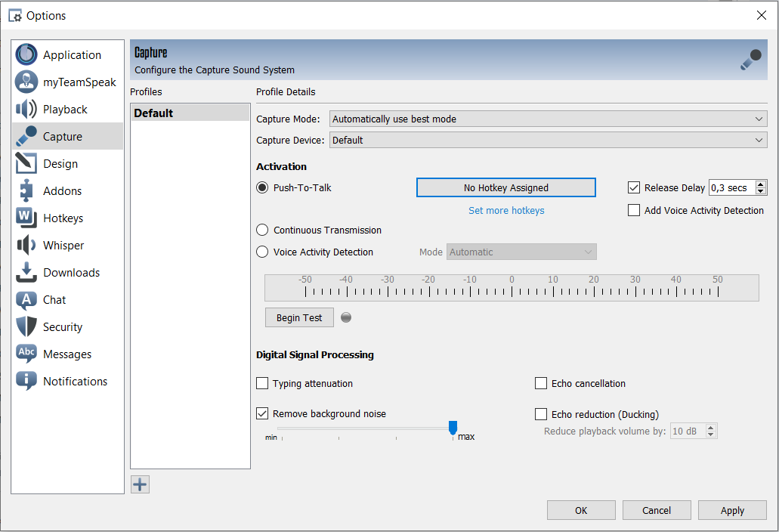Click the Apply button

click(x=732, y=510)
